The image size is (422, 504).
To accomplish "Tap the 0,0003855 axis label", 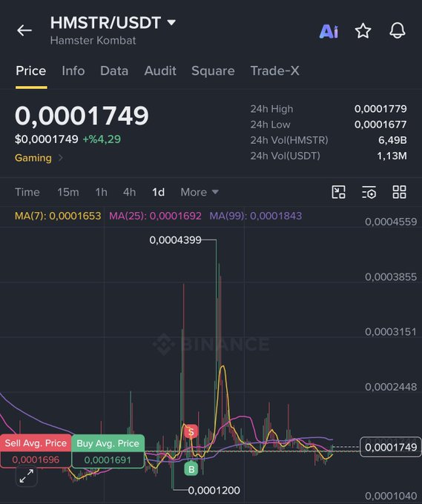I will click(391, 276).
